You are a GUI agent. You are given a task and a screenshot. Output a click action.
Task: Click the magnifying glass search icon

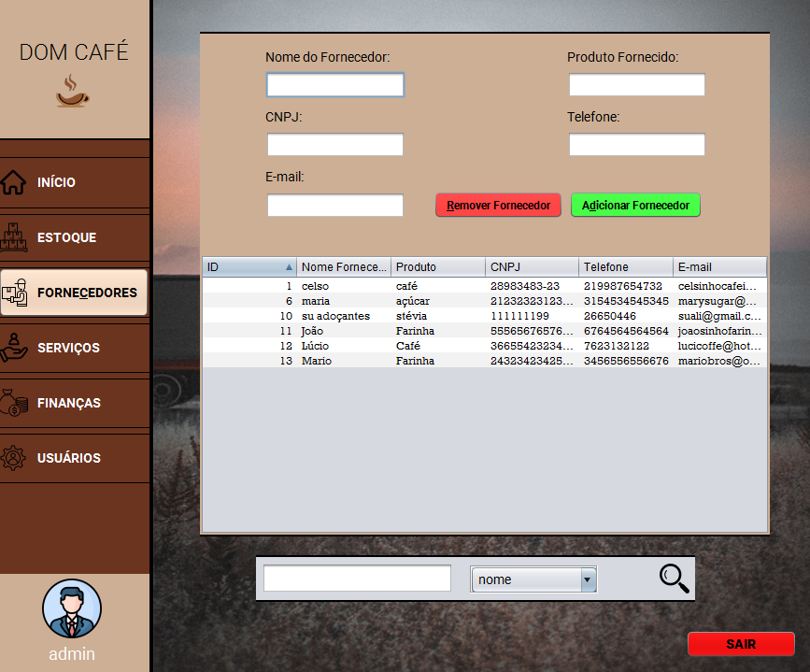pyautogui.click(x=674, y=578)
